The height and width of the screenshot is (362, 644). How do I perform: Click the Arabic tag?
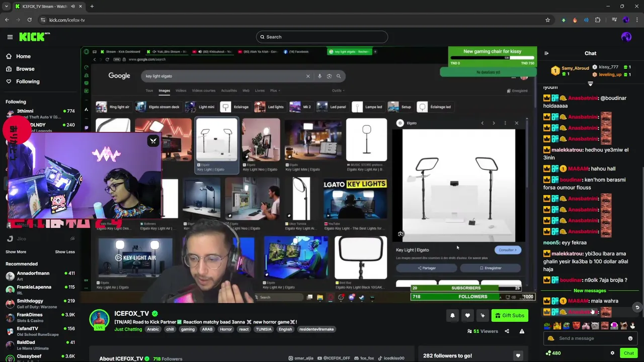(153, 329)
